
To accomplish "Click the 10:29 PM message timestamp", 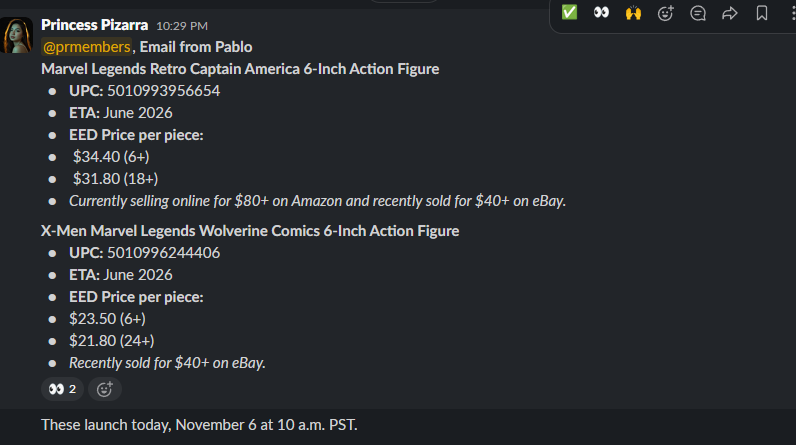I will (x=182, y=25).
